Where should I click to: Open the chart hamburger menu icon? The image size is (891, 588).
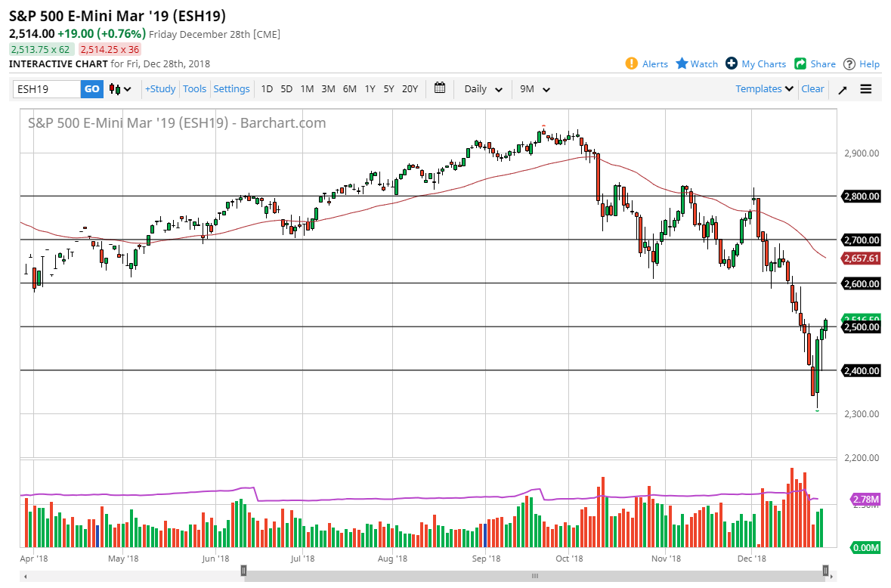coord(865,88)
